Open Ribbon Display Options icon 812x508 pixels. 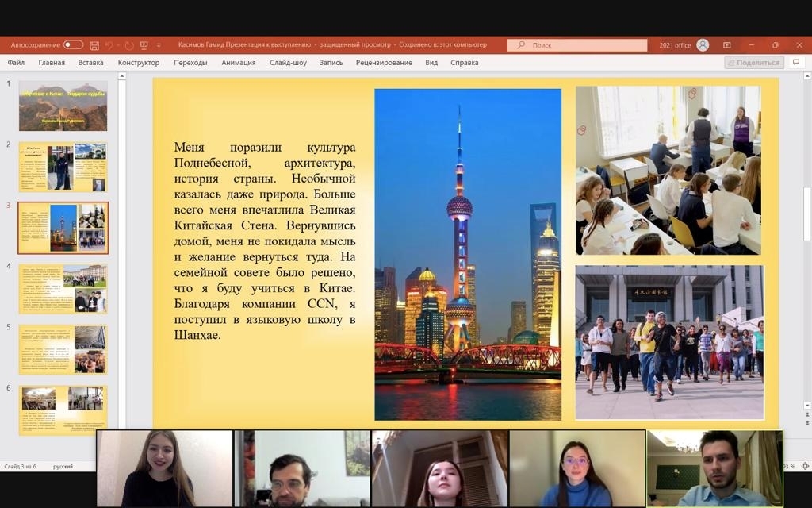[727, 45]
